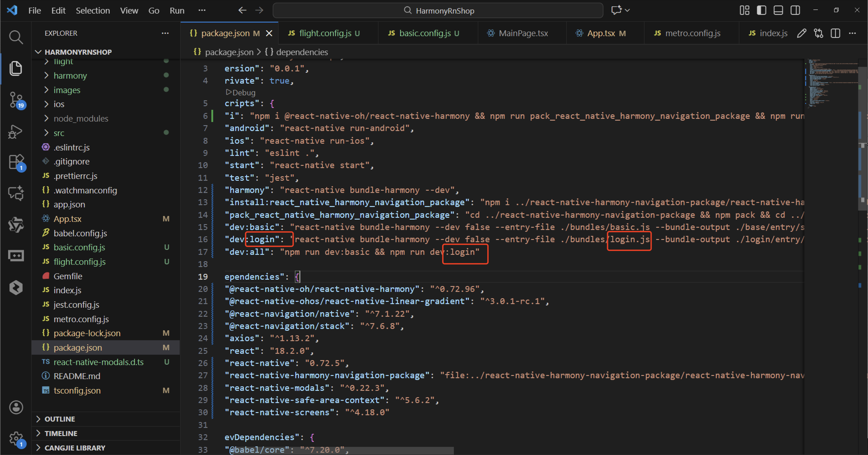This screenshot has height=455, width=868.
Task: Open the Go menu
Action: click(x=154, y=10)
